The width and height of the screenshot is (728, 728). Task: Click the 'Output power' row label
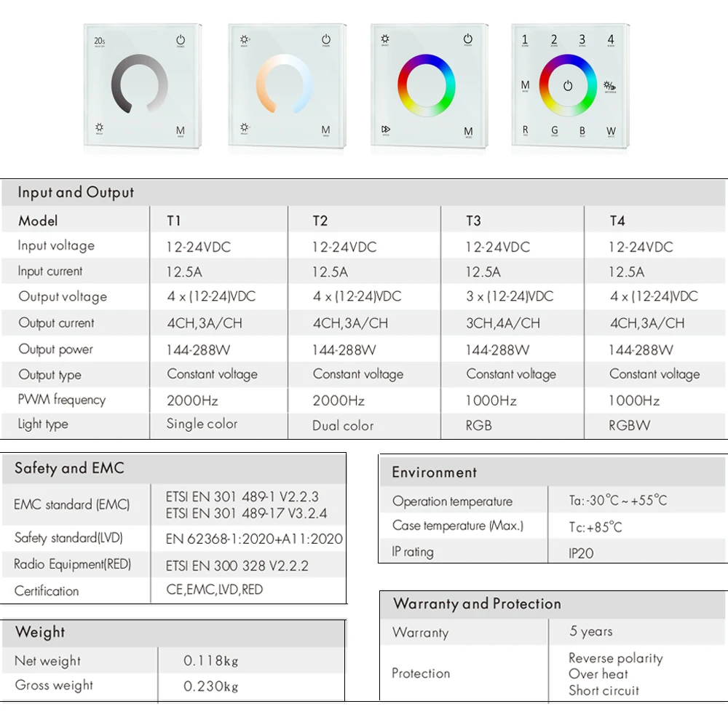(x=56, y=349)
